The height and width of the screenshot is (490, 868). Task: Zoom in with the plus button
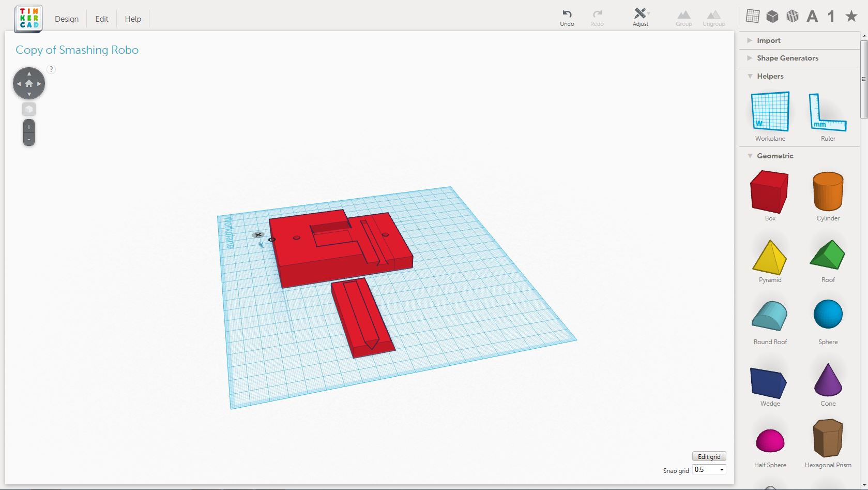29,127
